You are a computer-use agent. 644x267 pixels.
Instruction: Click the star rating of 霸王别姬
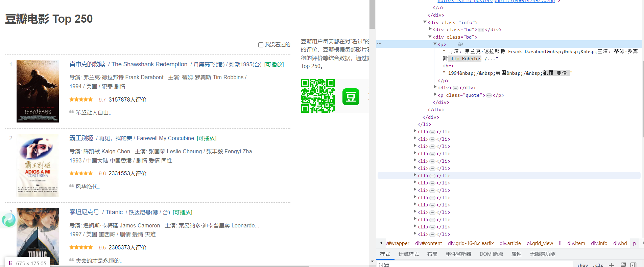click(x=81, y=173)
